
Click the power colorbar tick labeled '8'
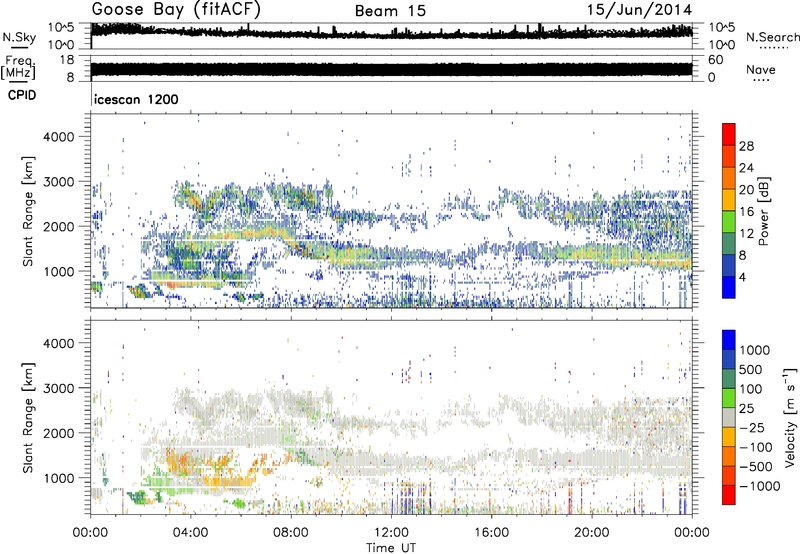[743, 256]
